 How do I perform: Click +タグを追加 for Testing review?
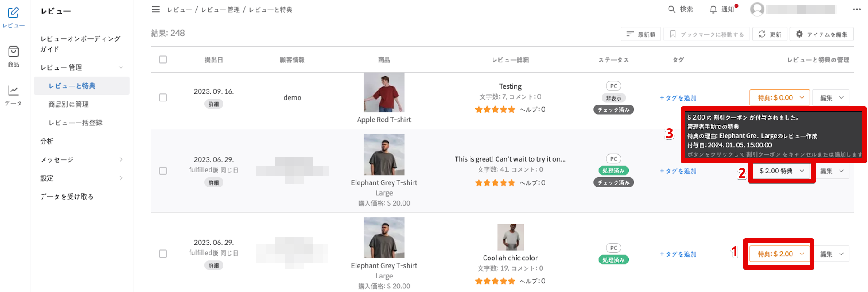[x=678, y=98]
